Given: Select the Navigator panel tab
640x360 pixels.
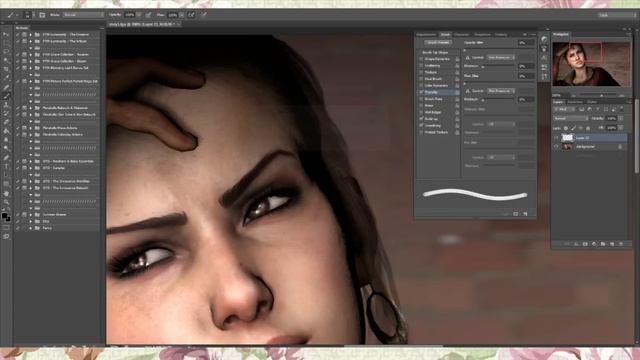Looking at the screenshot, I should (560, 35).
